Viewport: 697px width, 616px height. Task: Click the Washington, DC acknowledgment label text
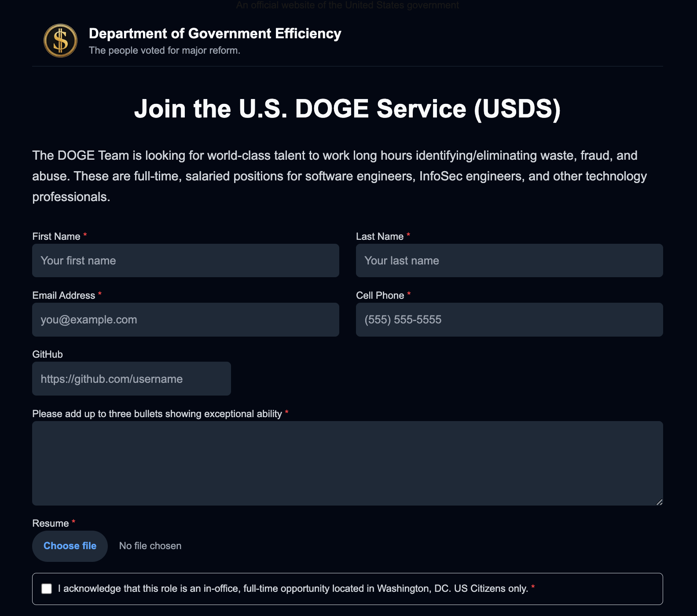[293, 589]
